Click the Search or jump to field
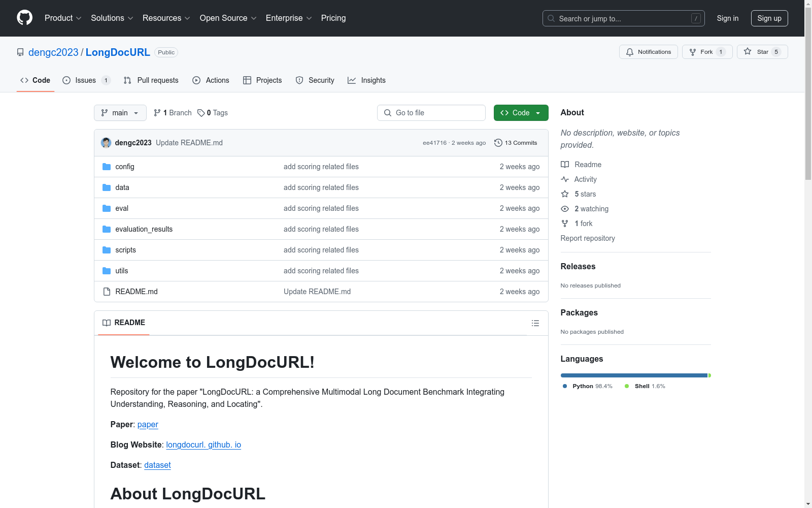This screenshot has height=508, width=812. (624, 18)
